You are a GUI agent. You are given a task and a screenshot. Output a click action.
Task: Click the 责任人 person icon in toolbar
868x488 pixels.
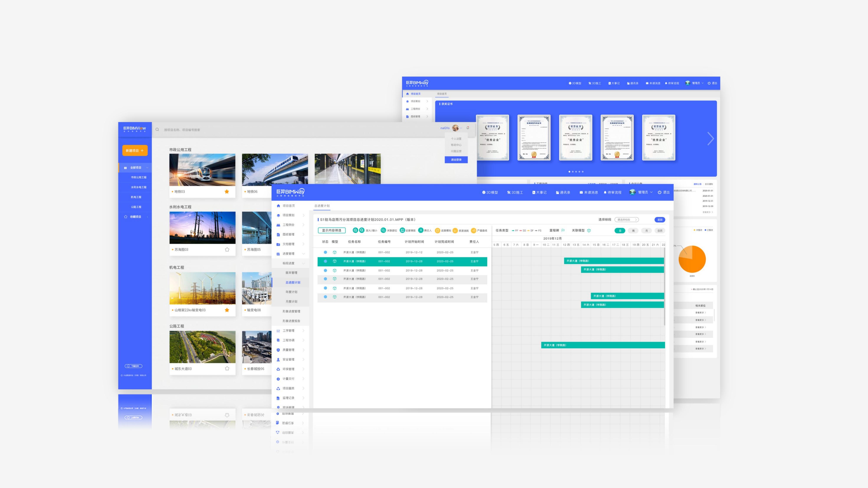tap(421, 230)
